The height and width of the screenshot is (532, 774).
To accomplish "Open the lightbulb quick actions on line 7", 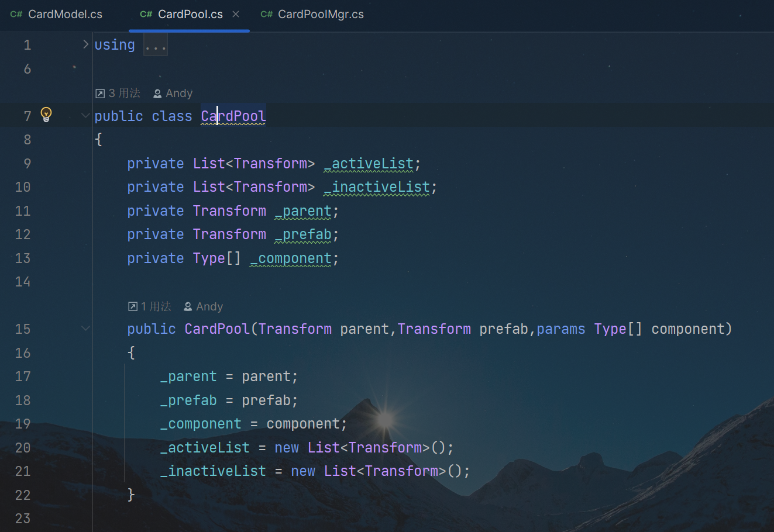I will (46, 115).
